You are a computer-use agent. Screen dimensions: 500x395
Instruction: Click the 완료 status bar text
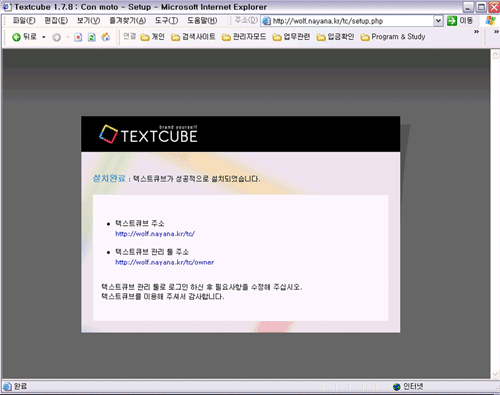click(x=20, y=386)
